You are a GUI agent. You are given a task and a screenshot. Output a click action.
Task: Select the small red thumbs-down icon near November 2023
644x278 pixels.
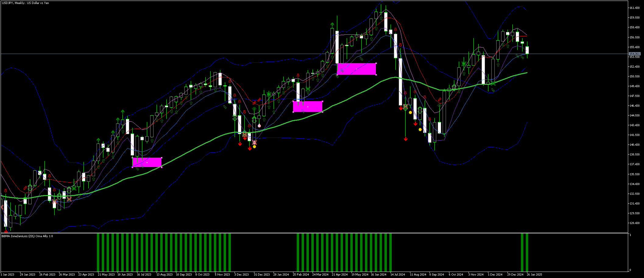pyautogui.click(x=229, y=82)
